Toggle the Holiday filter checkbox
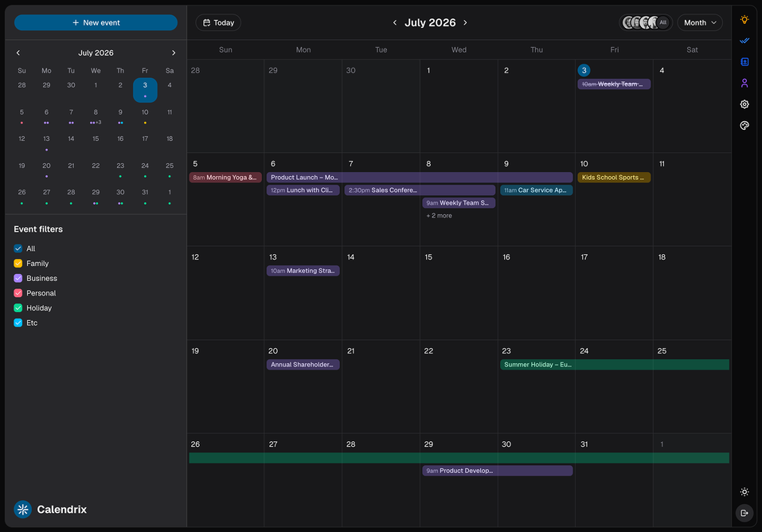The height and width of the screenshot is (532, 762). (18, 308)
